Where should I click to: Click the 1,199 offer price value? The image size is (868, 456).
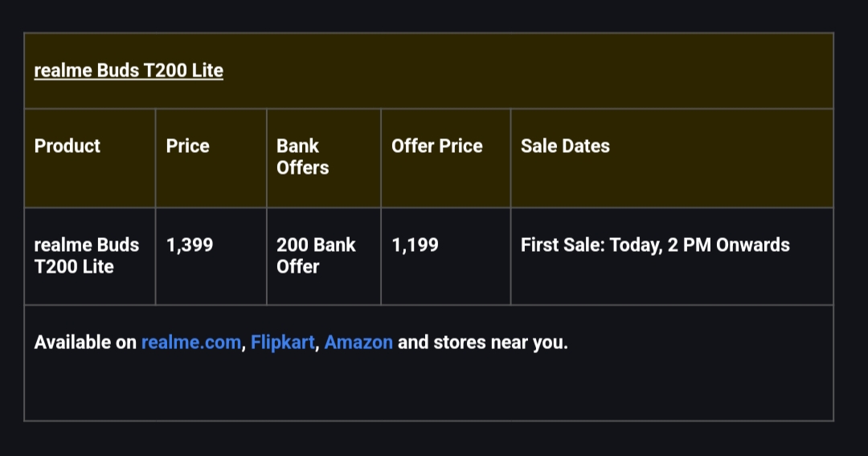416,245
